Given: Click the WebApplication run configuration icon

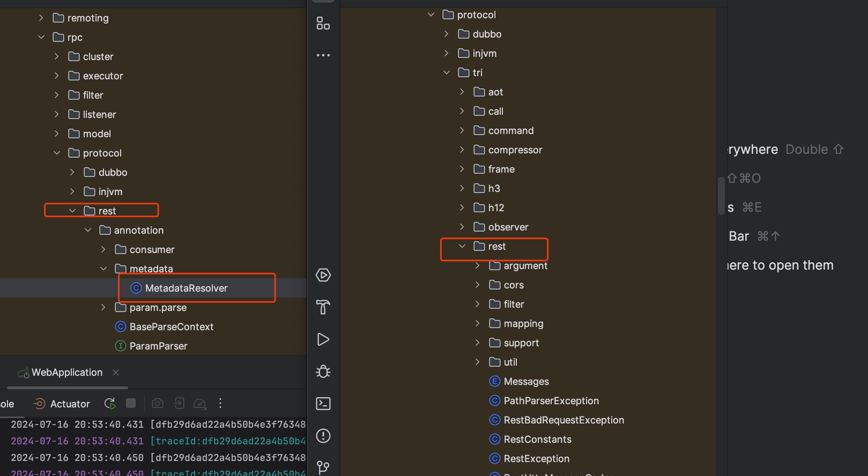Looking at the screenshot, I should pyautogui.click(x=23, y=373).
